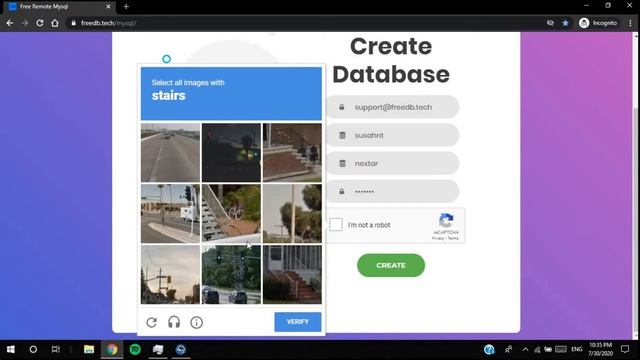The image size is (640, 360).
Task: Focus the susahnt username field
Action: tap(393, 135)
